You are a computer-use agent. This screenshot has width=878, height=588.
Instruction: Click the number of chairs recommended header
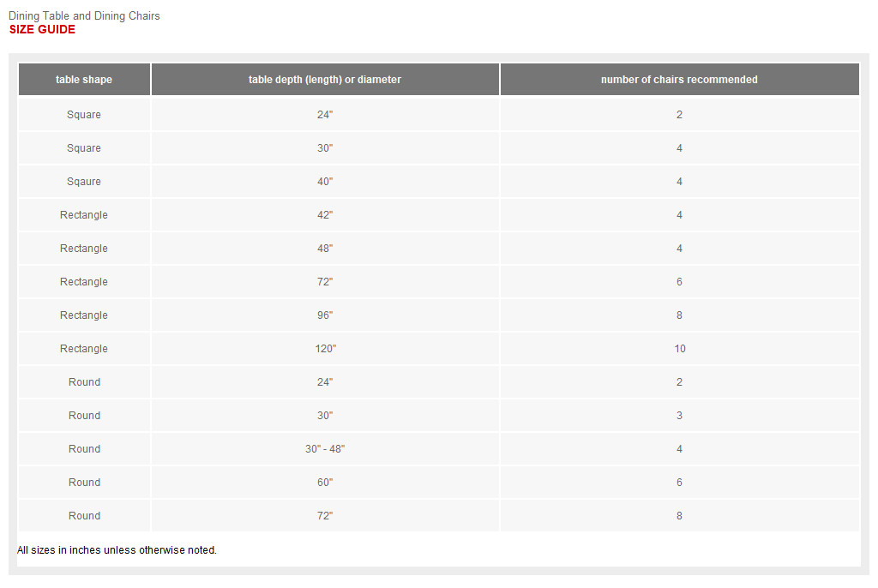(x=679, y=80)
